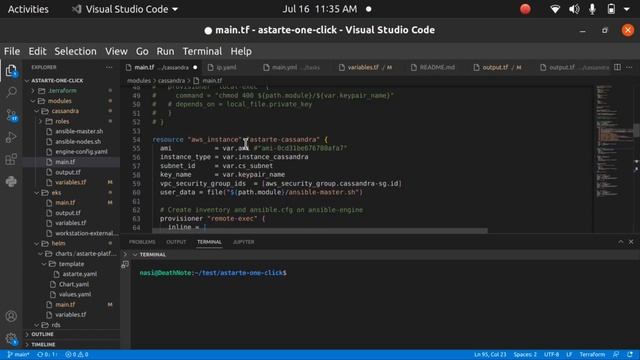Open the volume system tray icon
This screenshot has width=640, height=360.
[x=574, y=9]
